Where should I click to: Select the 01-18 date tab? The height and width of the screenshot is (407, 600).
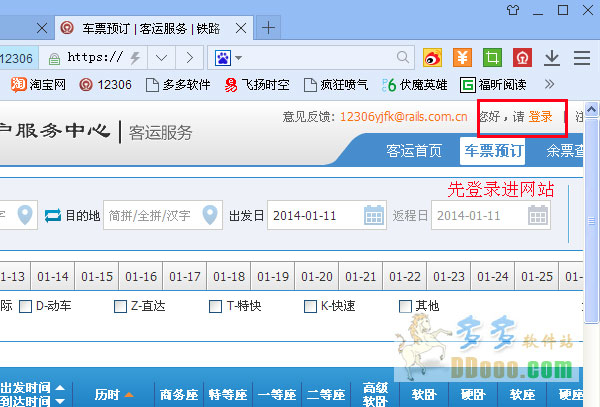coord(229,276)
